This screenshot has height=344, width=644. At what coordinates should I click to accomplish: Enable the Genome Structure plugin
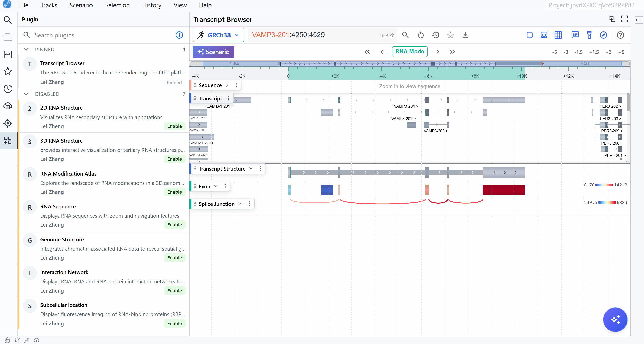coord(175,258)
